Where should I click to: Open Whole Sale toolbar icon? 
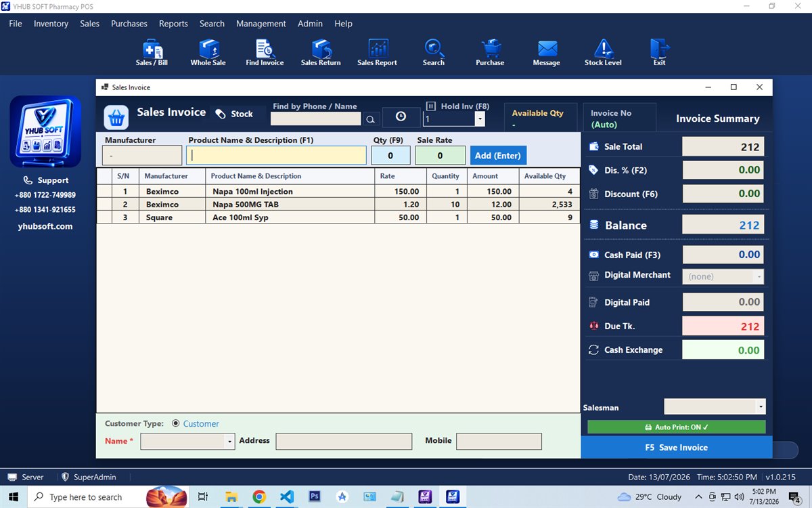208,52
